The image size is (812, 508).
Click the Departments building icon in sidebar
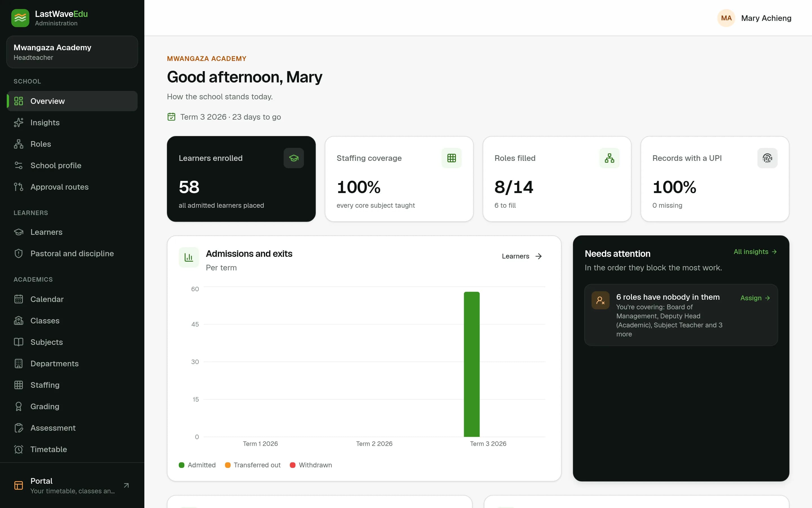click(19, 364)
